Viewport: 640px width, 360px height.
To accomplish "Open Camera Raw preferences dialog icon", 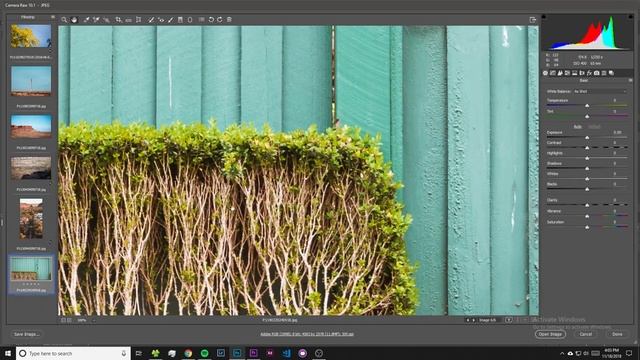I will (x=202, y=20).
